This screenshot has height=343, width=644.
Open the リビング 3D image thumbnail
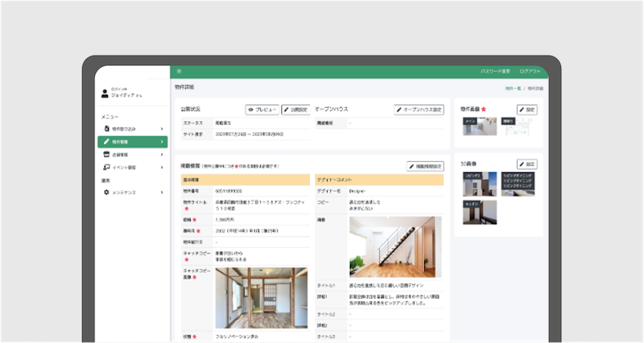pyautogui.click(x=480, y=184)
